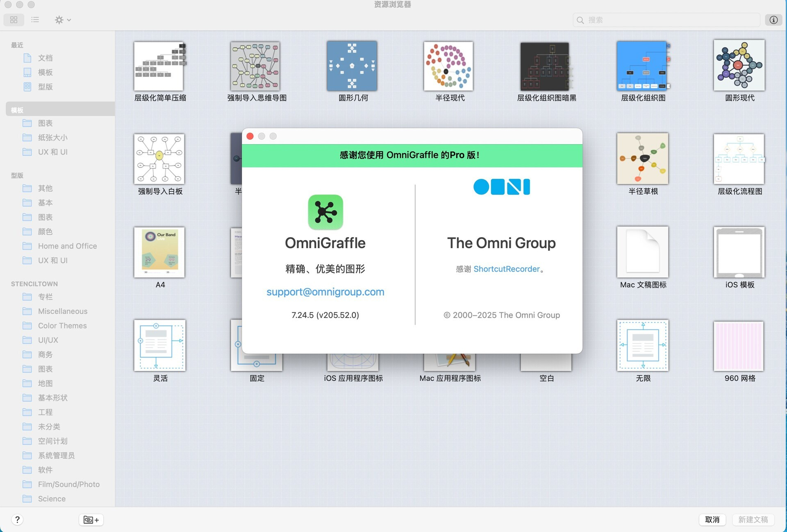Select the 960 网格 template
The width and height of the screenshot is (787, 532).
click(x=739, y=345)
